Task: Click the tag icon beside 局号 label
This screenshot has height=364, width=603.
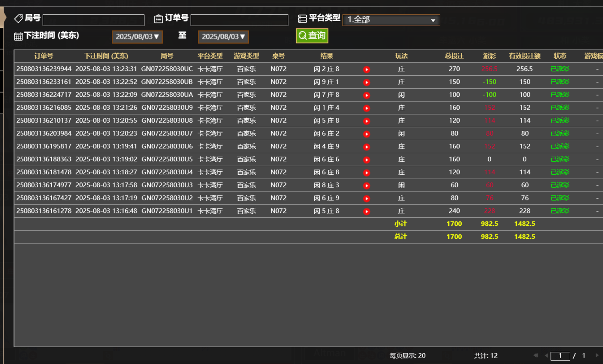Action: pyautogui.click(x=18, y=18)
